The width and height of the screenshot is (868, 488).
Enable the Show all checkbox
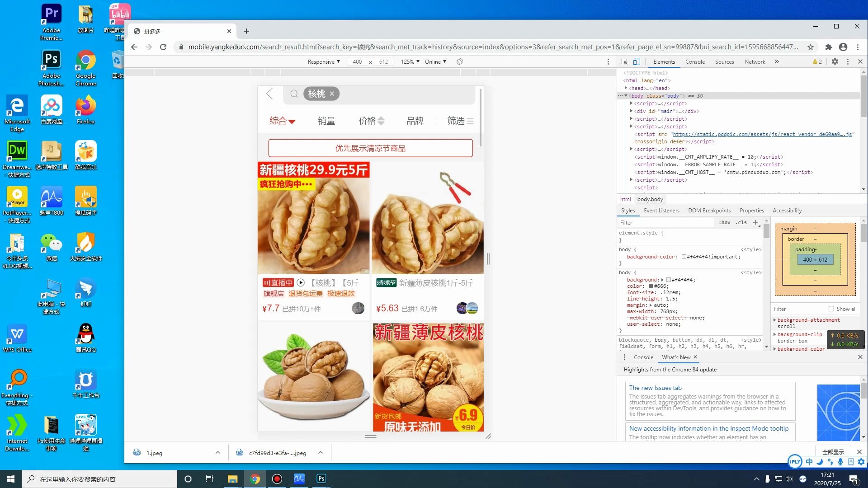click(831, 309)
